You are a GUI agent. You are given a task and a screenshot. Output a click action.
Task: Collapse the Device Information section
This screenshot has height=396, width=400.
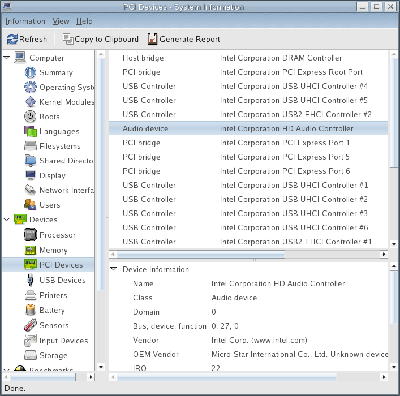click(x=114, y=269)
